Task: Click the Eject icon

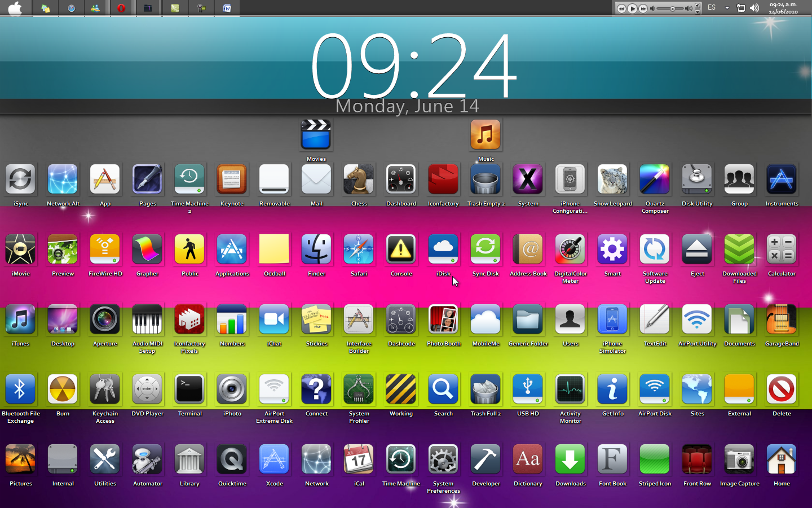Action: 697,249
